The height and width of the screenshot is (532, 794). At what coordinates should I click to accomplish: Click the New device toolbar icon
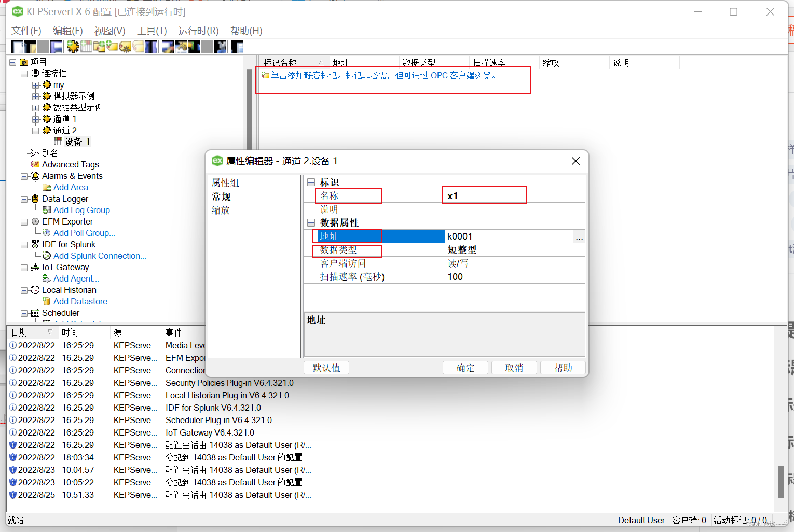pos(86,47)
